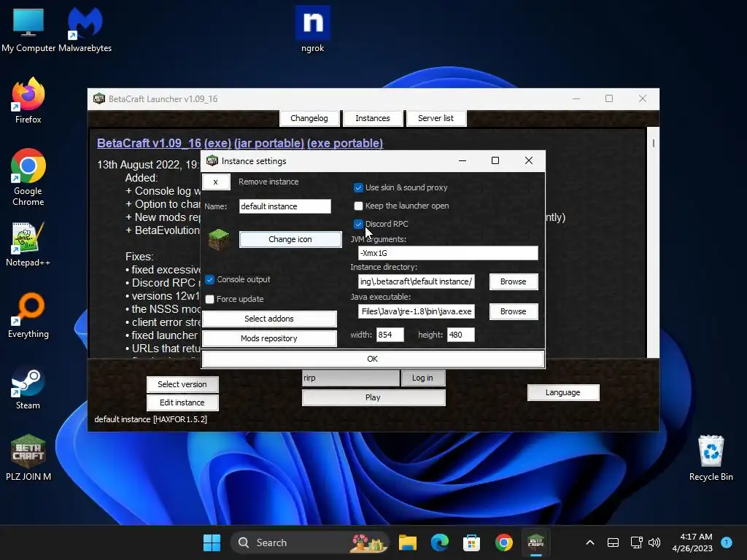Image resolution: width=747 pixels, height=560 pixels.
Task: Open ngrok desktop icon
Action: 312,29
